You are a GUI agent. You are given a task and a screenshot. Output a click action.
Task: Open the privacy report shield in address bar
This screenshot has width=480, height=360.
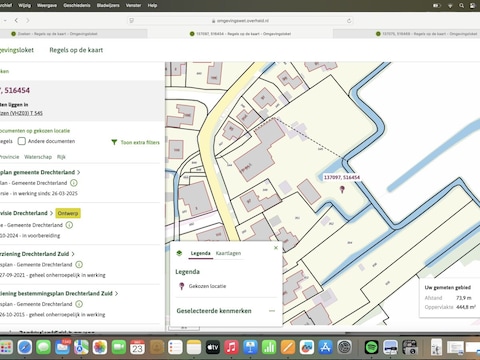click(x=132, y=21)
